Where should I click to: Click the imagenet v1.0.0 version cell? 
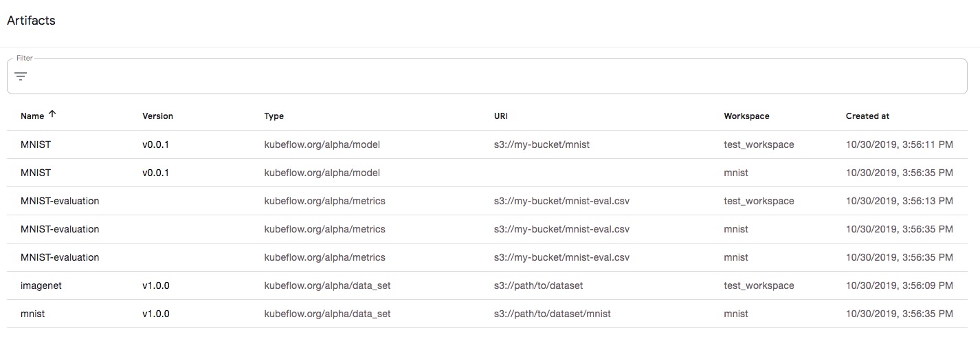point(156,285)
